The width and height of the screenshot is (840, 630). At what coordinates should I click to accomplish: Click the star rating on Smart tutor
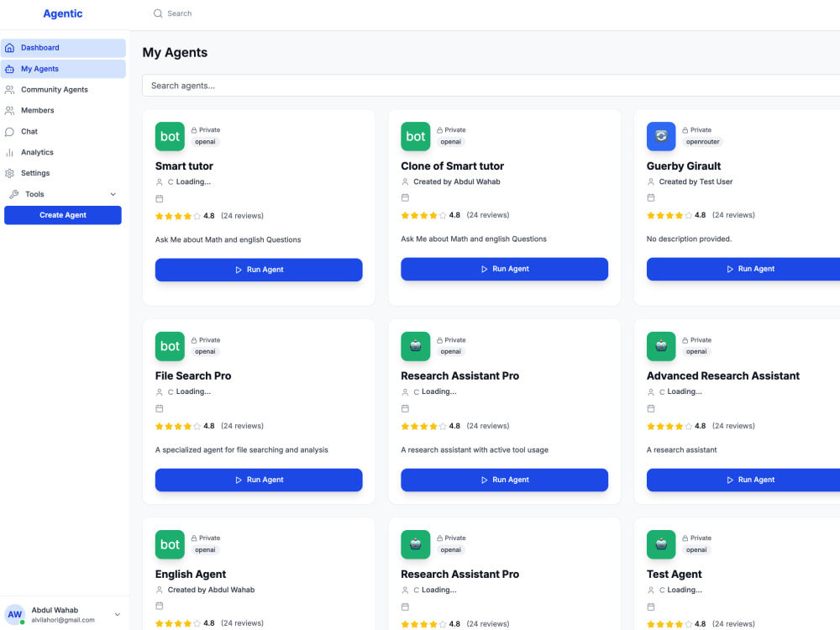[178, 217]
